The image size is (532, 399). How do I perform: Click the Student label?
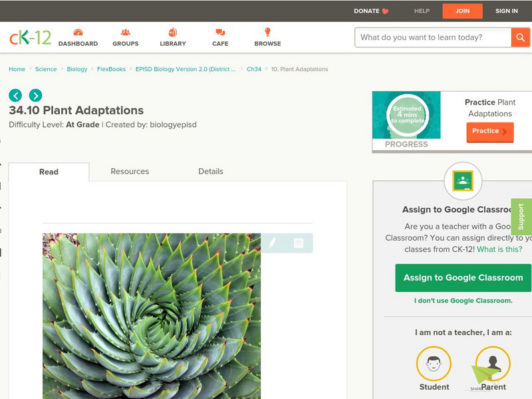(434, 387)
